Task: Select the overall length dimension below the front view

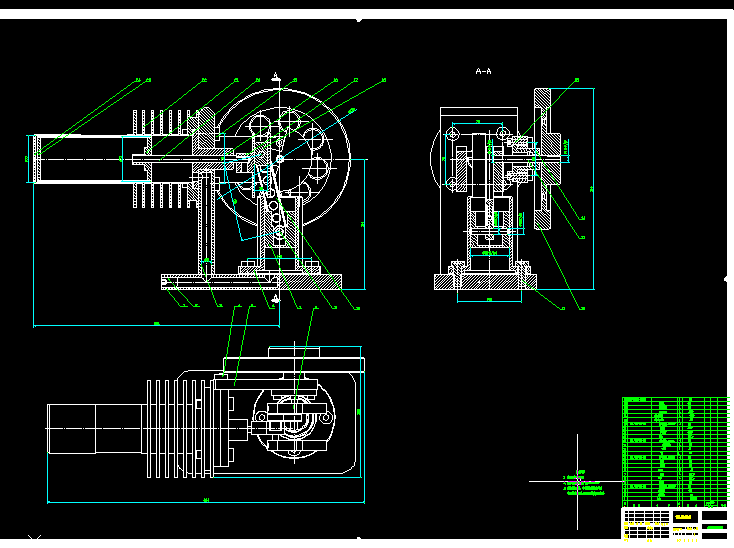Action: coord(156,324)
